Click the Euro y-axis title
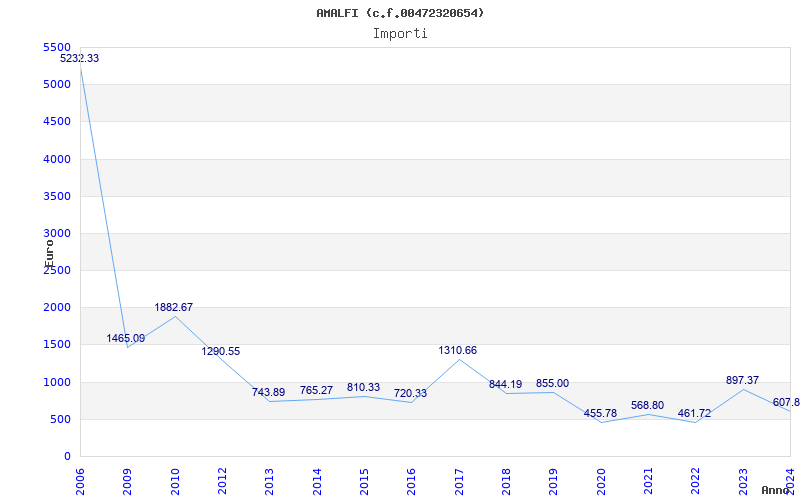The width and height of the screenshot is (800, 500). click(48, 251)
